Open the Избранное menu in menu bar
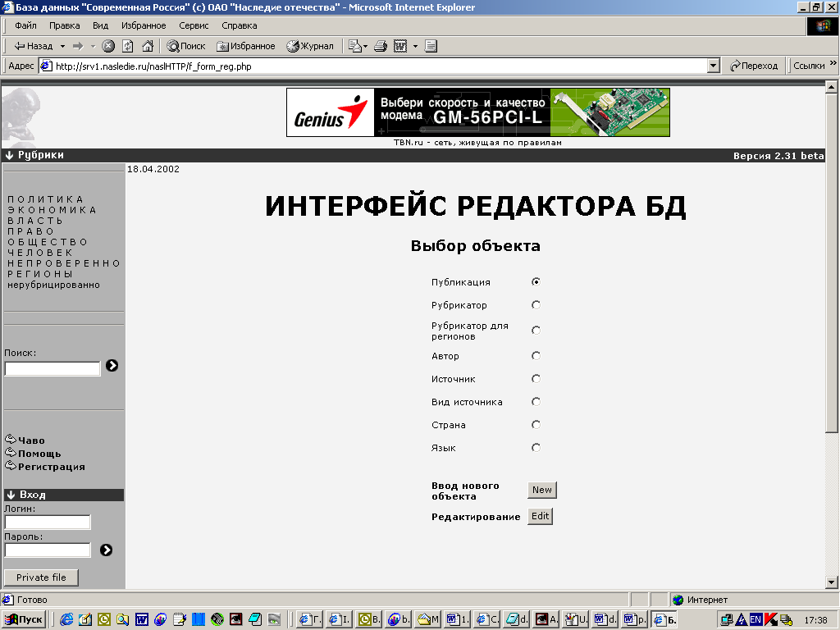The height and width of the screenshot is (630, 840). point(144,25)
